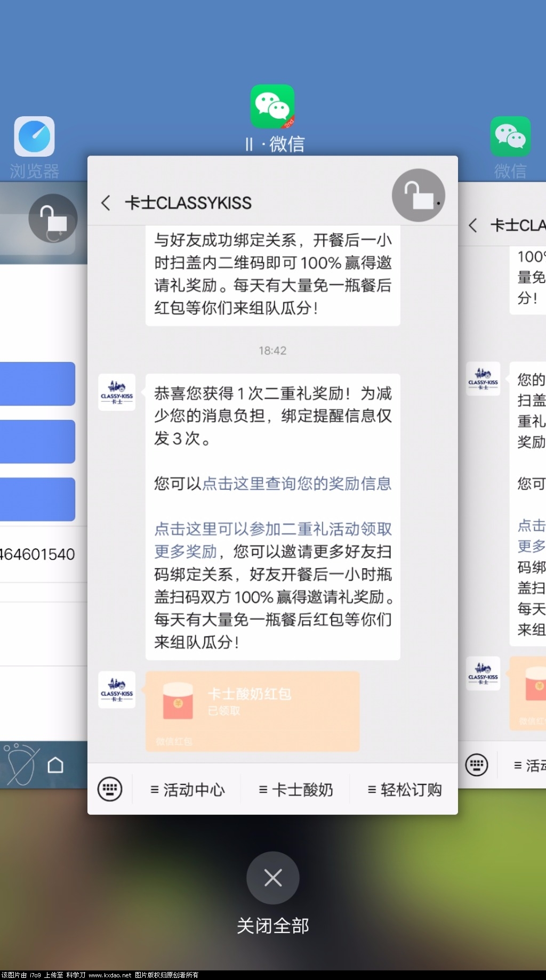Tap the back arrow in the right WeChat card
This screenshot has width=546, height=980.
pos(473,225)
